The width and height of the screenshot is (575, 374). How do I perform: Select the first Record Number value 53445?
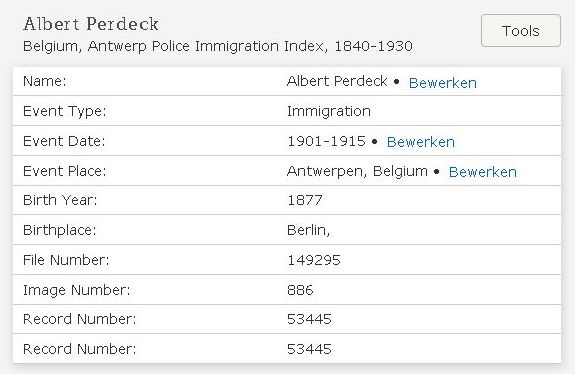click(309, 319)
